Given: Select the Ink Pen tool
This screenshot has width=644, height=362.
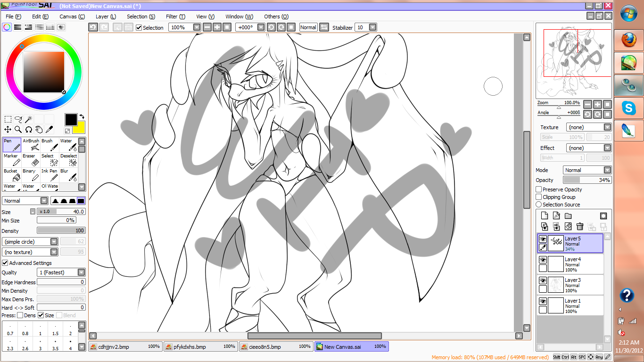Looking at the screenshot, I should (50, 175).
